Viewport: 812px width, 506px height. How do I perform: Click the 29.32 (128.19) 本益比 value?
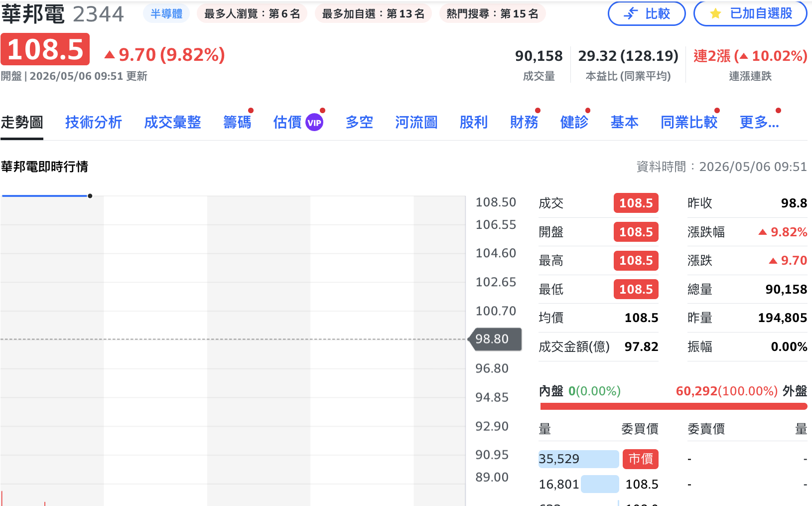pos(628,56)
